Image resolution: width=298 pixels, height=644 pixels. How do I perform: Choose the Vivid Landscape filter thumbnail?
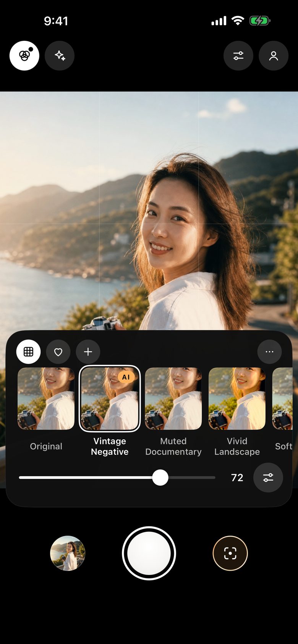coord(237,398)
